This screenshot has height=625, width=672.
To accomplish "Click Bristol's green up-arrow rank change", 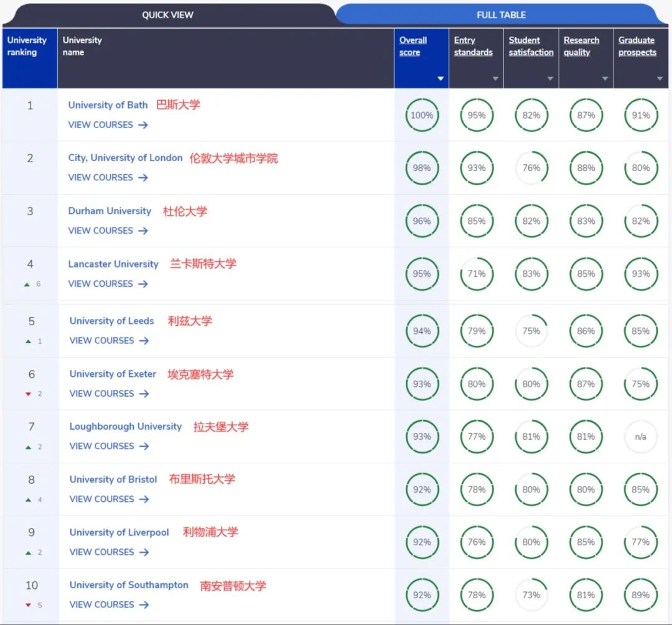I will (x=28, y=500).
